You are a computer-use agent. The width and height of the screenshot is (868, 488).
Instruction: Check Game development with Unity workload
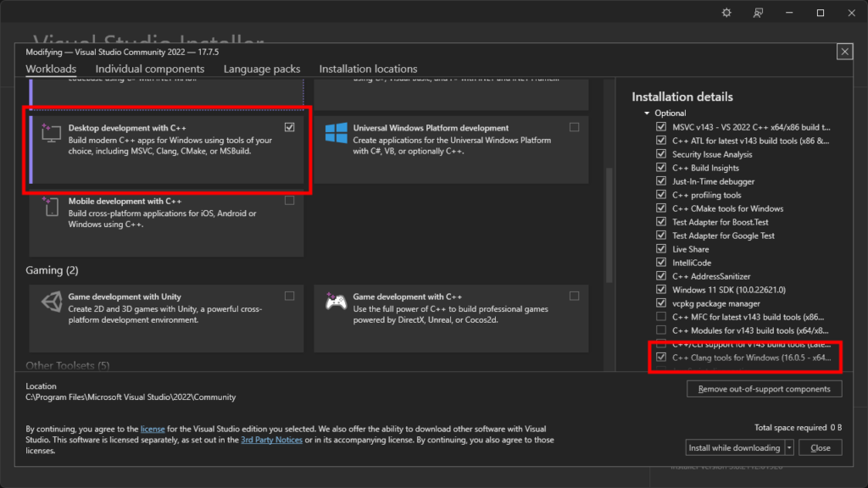[290, 296]
